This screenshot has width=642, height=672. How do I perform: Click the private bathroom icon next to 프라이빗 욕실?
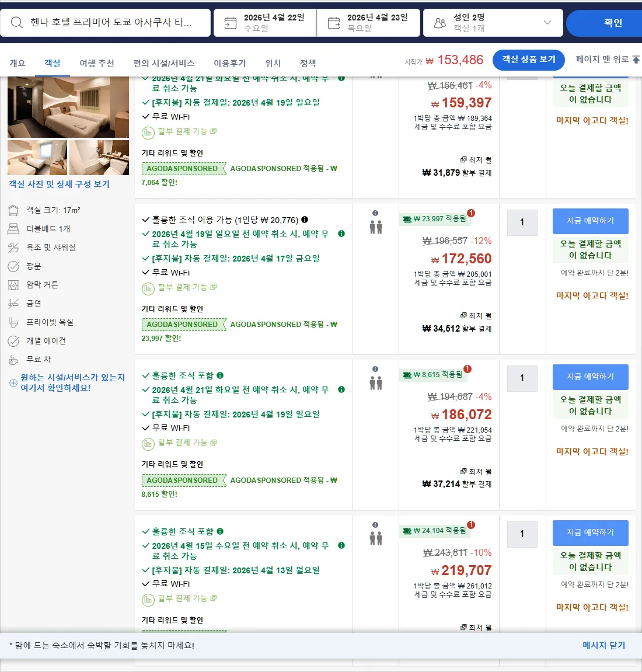(x=13, y=322)
